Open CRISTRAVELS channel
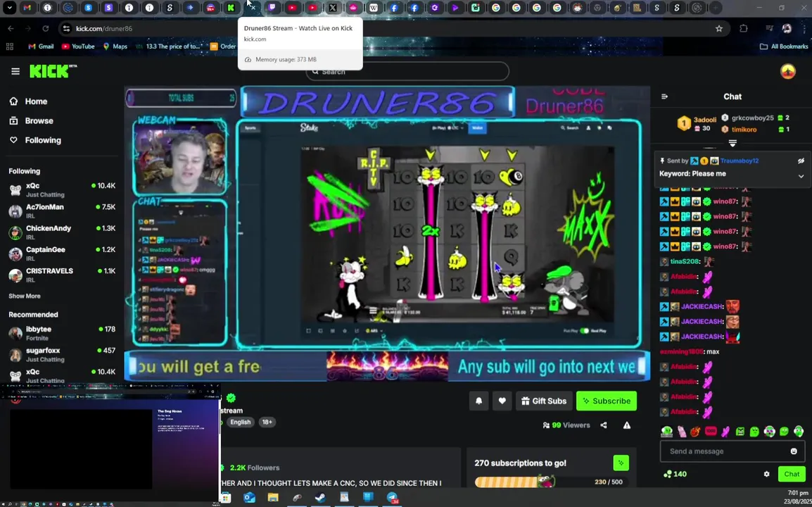Viewport: 812px width, 507px height. tap(62, 275)
